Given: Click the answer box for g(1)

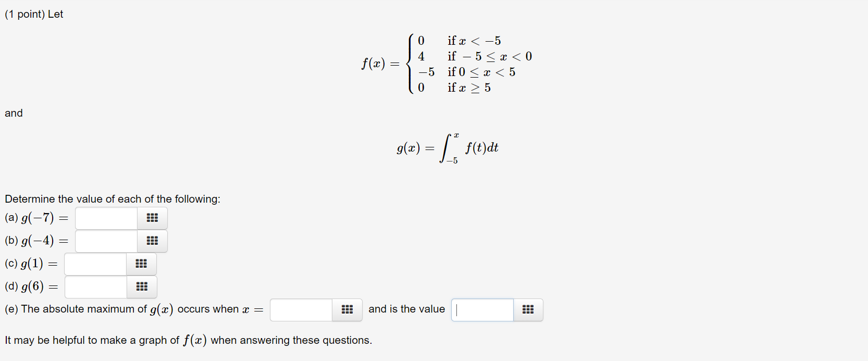Looking at the screenshot, I should pos(95,264).
